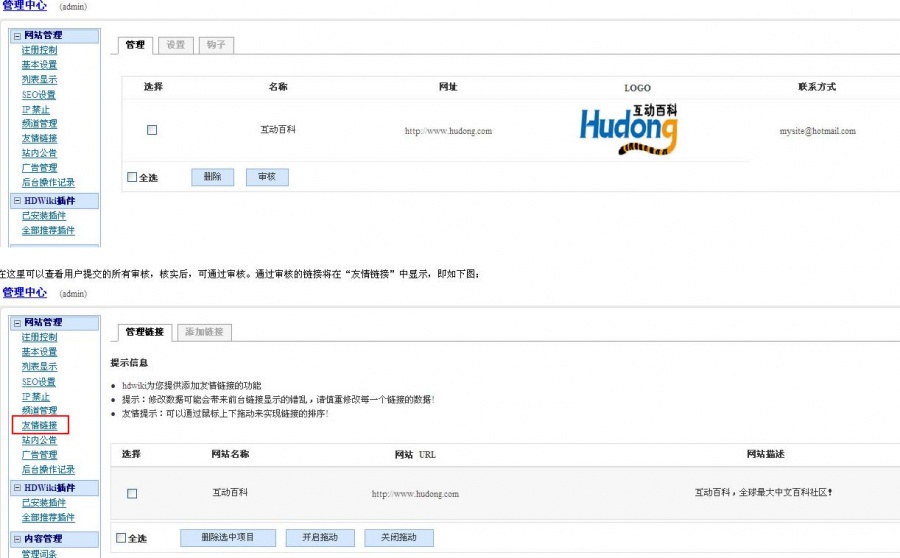Click the 开启拖动 button
This screenshot has width=900, height=558.
coord(320,538)
